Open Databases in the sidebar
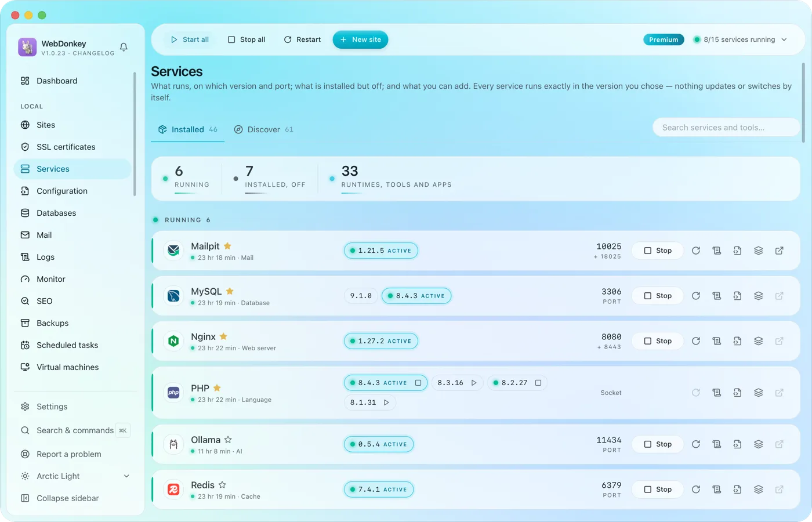Screen dimensions: 812x522 click(x=72, y=213)
